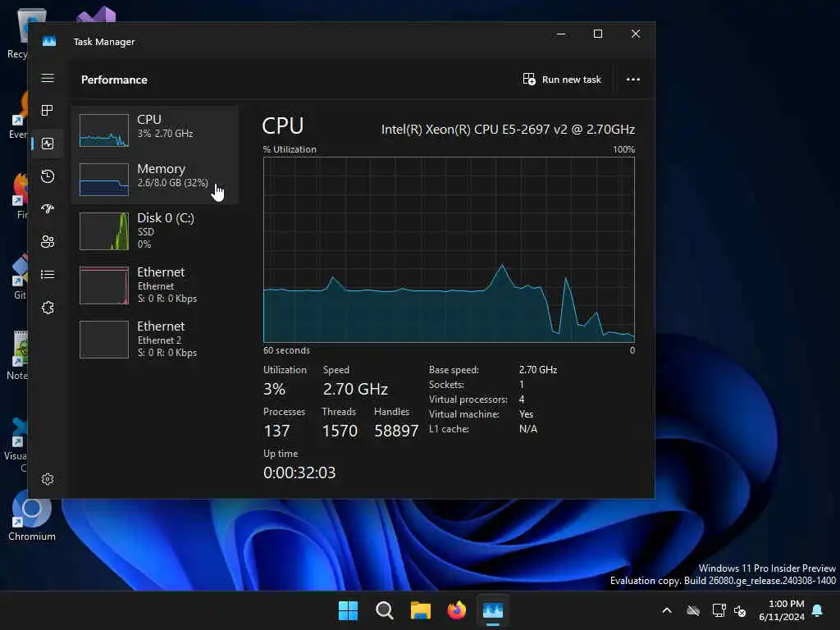Select the first Ethernet entry
The height and width of the screenshot is (630, 840).
point(155,285)
